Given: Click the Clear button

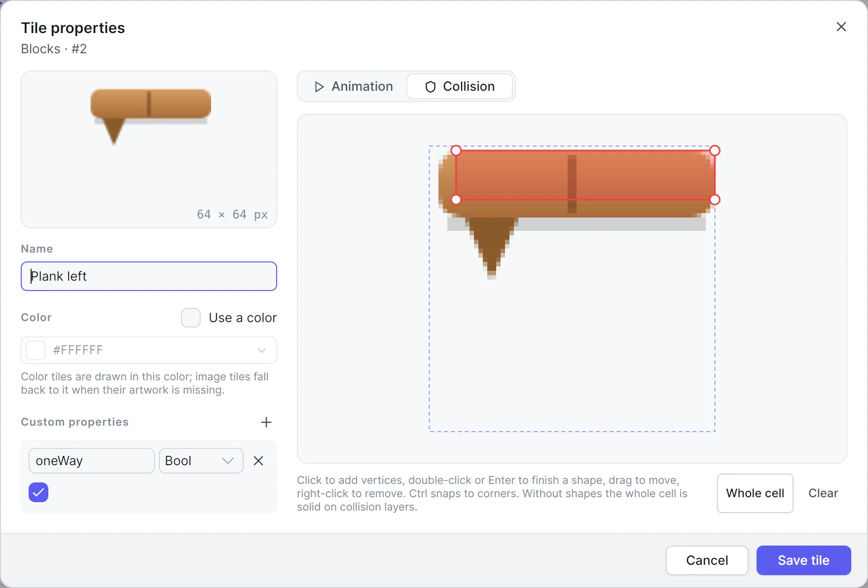Looking at the screenshot, I should [823, 493].
